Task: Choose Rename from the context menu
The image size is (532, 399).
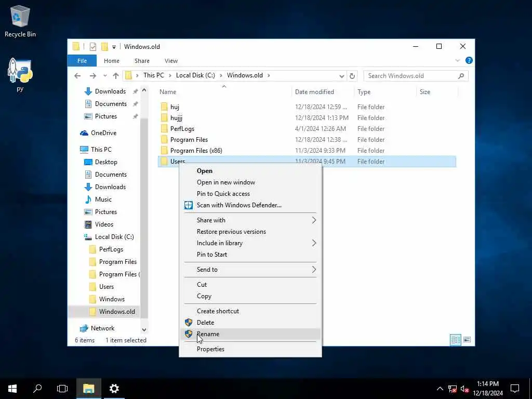Action: pyautogui.click(x=250, y=334)
